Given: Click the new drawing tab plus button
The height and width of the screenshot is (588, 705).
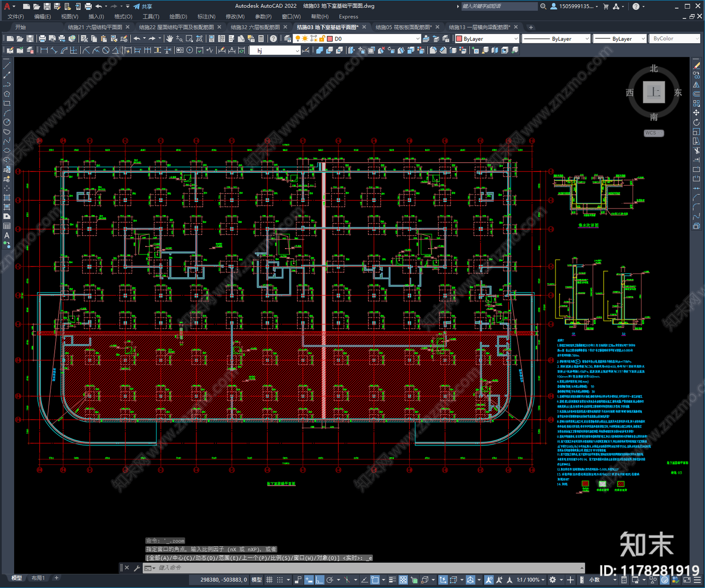Looking at the screenshot, I should pos(531,27).
